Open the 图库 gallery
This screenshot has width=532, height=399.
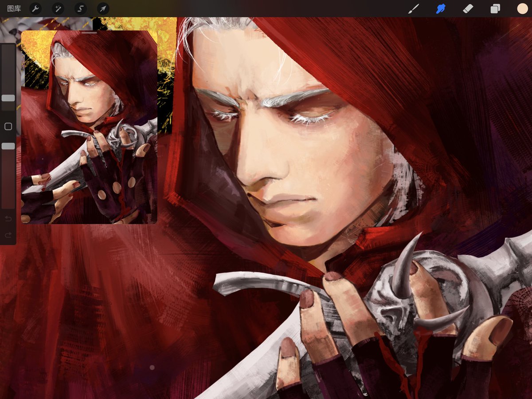click(14, 8)
